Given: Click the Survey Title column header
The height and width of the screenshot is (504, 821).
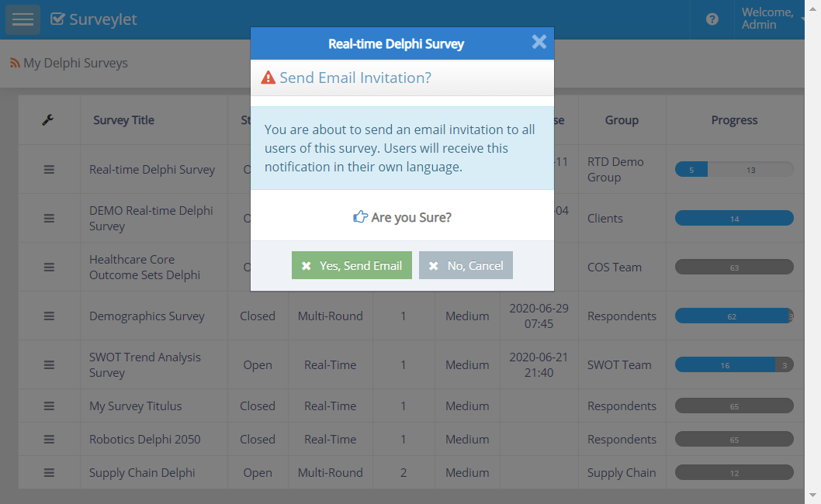Looking at the screenshot, I should pyautogui.click(x=123, y=120).
